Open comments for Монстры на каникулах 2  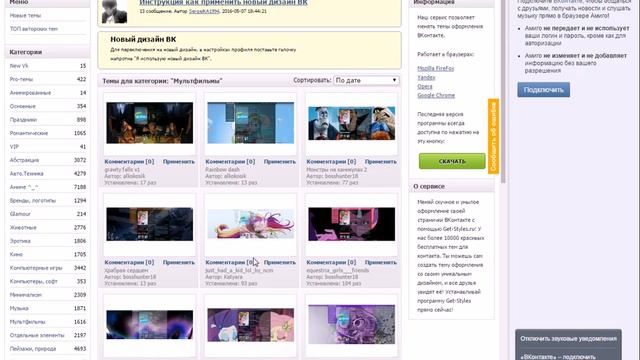331,162
